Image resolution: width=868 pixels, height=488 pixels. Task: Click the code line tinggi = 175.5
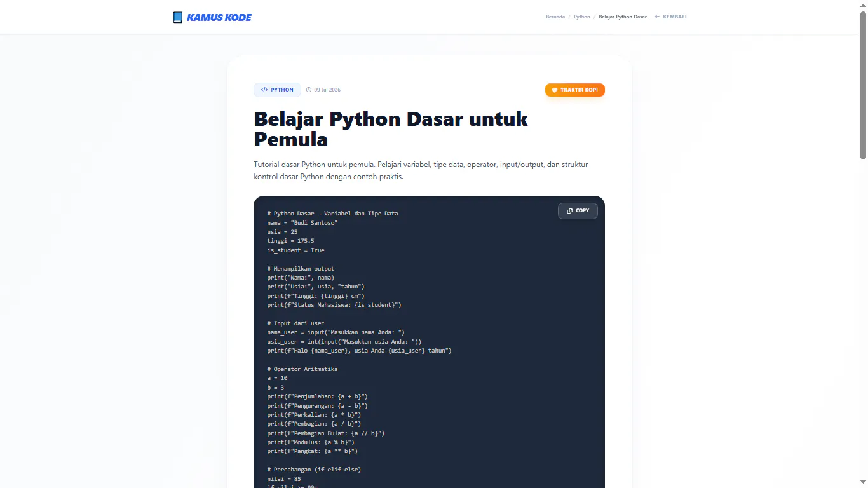click(290, 241)
